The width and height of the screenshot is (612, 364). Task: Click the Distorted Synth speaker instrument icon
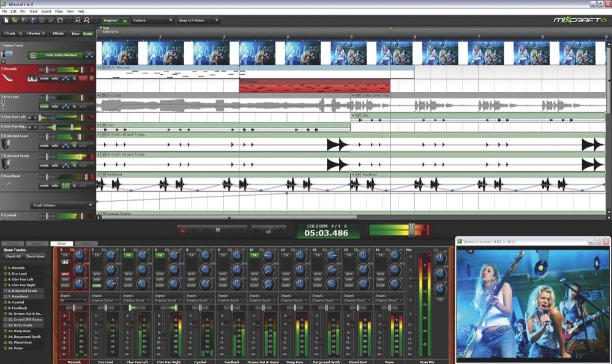point(6,164)
